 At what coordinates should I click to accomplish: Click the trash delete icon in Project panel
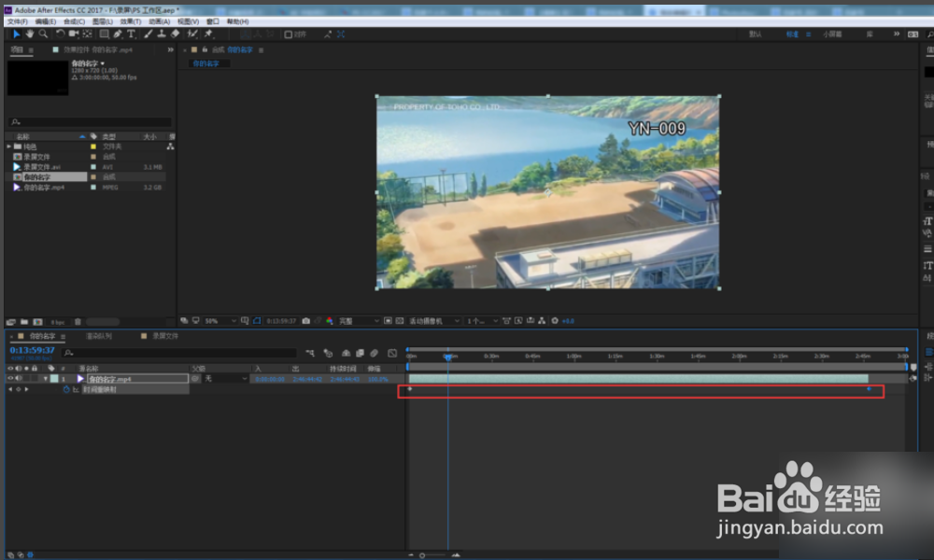click(x=78, y=322)
